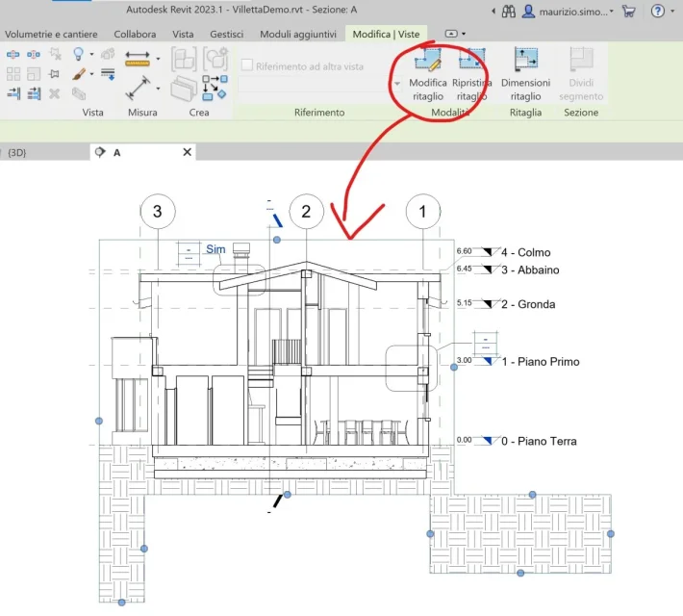Select the Modifica | Viste tab
Viewport: 683px width, 616px height.
click(386, 34)
